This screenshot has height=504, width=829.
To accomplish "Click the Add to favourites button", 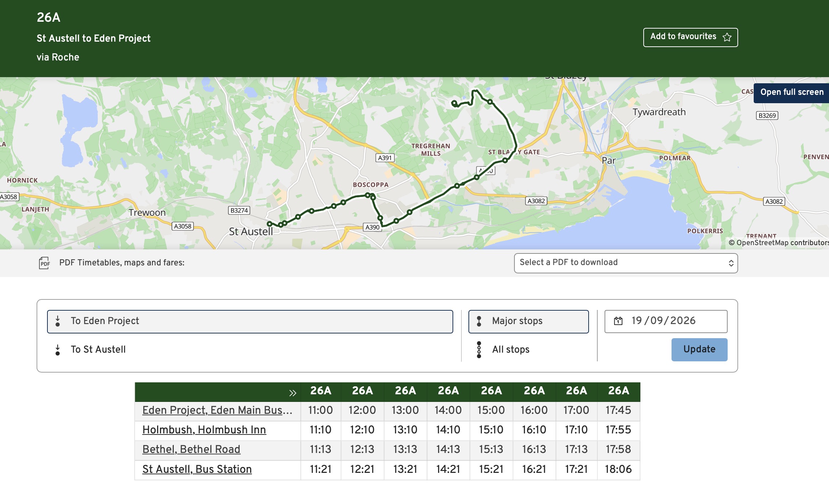I will click(690, 37).
